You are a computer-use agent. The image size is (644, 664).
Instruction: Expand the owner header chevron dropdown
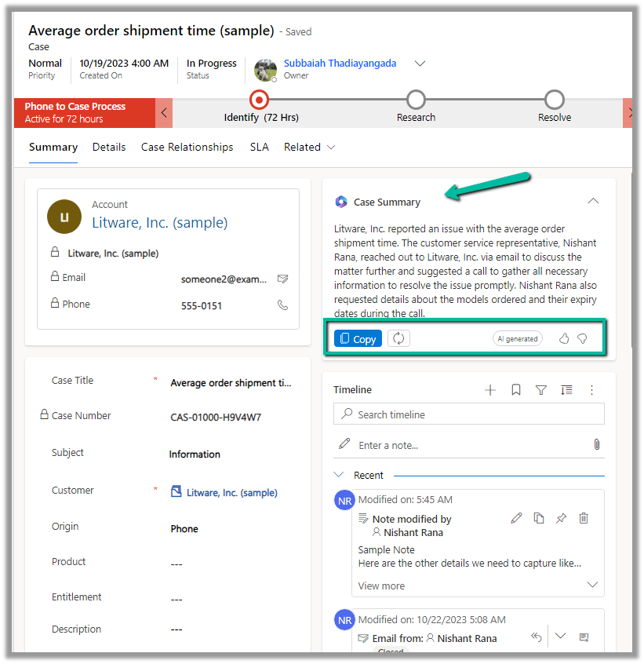pos(420,64)
